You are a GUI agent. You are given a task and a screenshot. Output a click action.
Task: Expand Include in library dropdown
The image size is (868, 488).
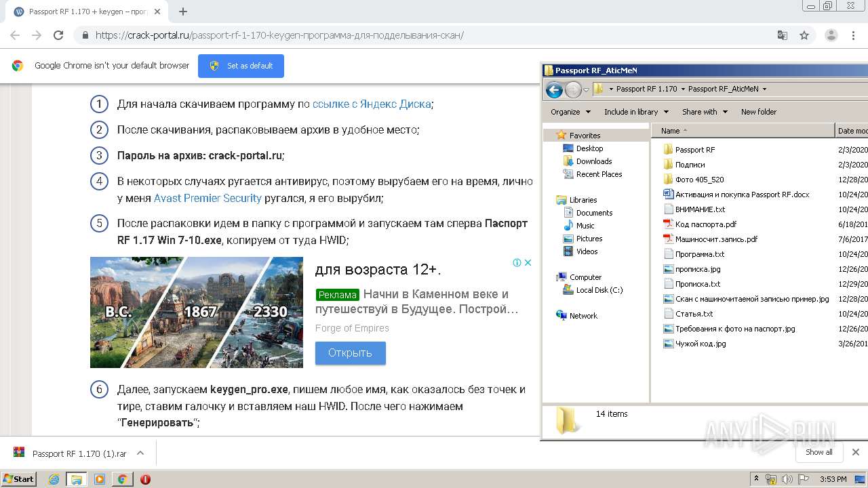click(x=636, y=112)
